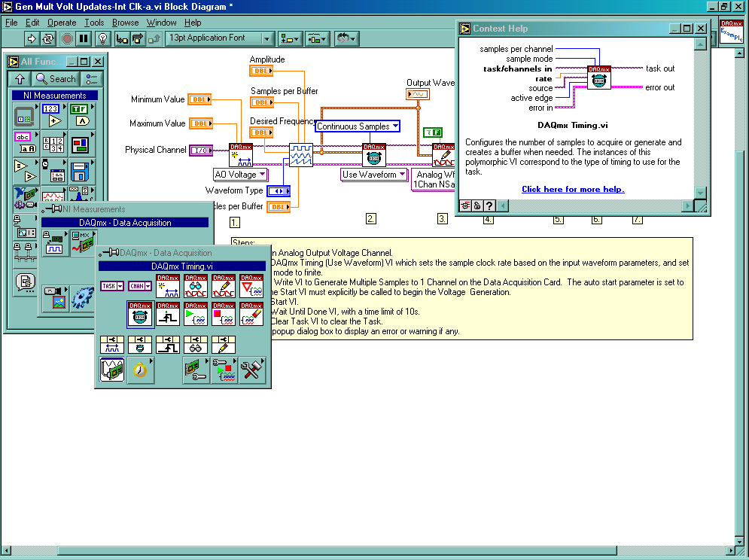The width and height of the screenshot is (749, 560).
Task: Pin the NI Measurements subpalette with its thumbtack
Action: (x=52, y=209)
